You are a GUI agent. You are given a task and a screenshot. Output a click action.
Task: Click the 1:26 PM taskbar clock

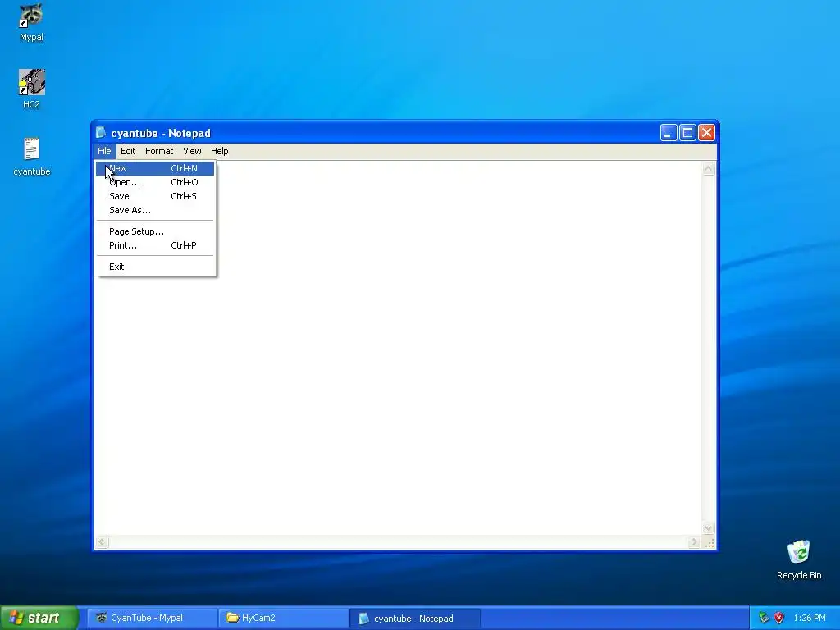pyautogui.click(x=810, y=618)
